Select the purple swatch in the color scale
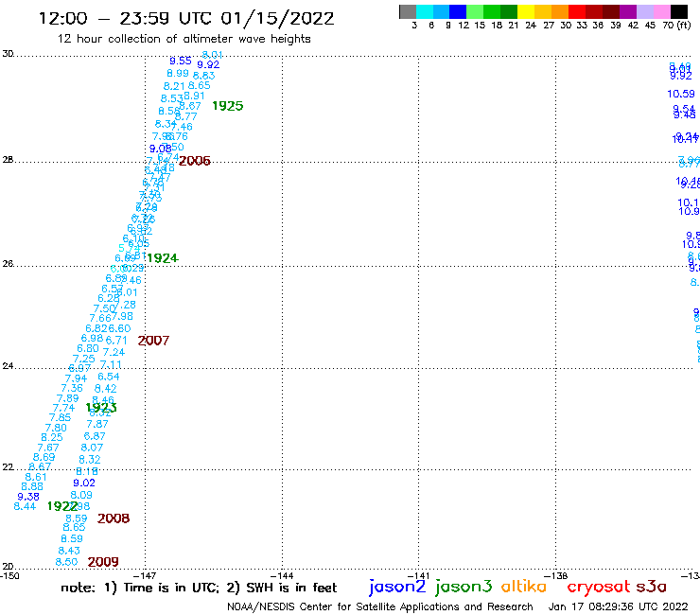This screenshot has width=700, height=615. tap(628, 11)
